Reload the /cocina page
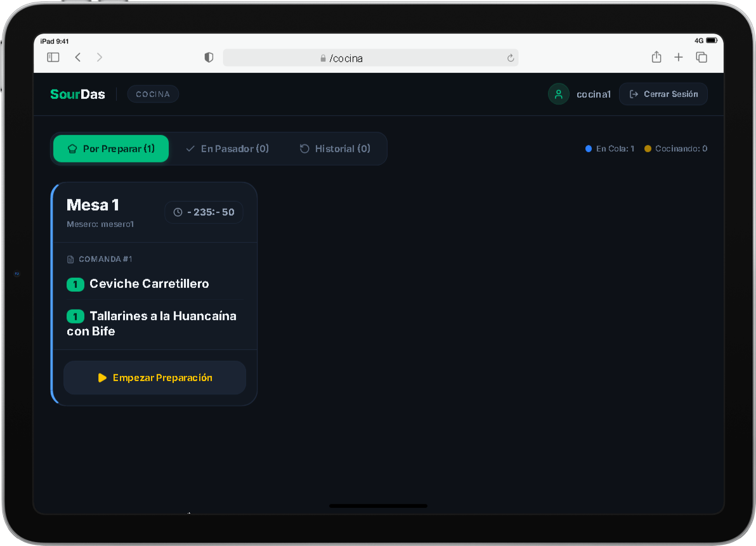756x546 pixels. tap(511, 58)
